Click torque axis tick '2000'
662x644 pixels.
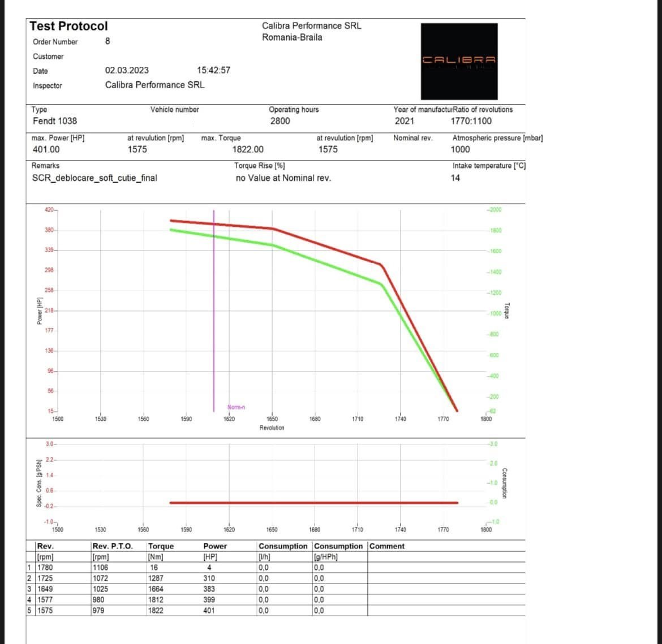click(x=495, y=210)
